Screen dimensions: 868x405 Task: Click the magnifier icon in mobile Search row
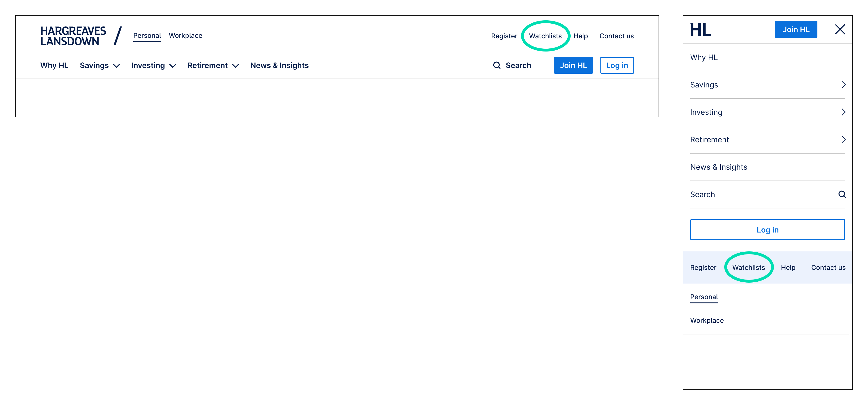[842, 194]
